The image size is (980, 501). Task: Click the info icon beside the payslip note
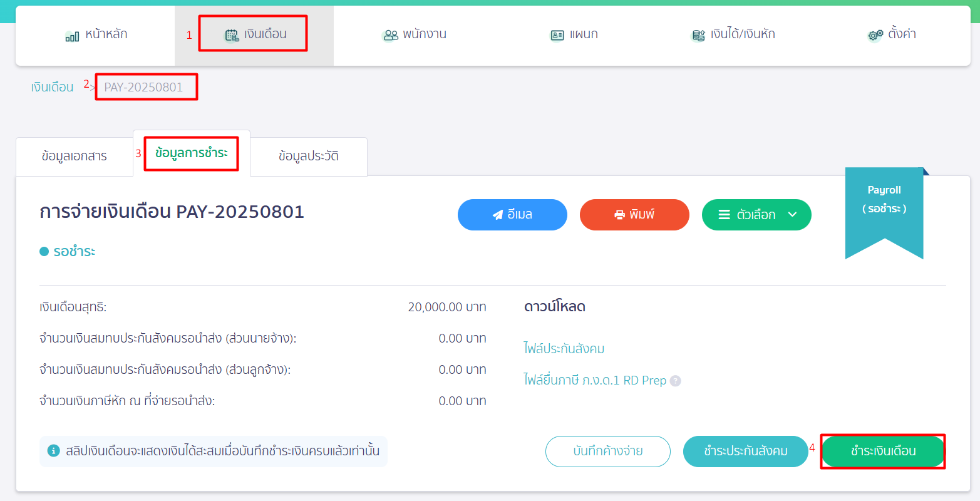pyautogui.click(x=53, y=451)
